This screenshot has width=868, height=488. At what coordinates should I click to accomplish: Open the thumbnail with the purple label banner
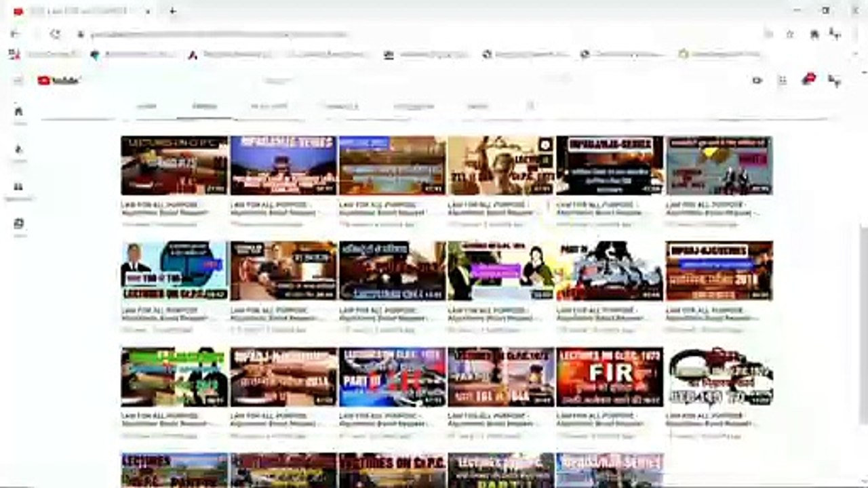[501, 271]
